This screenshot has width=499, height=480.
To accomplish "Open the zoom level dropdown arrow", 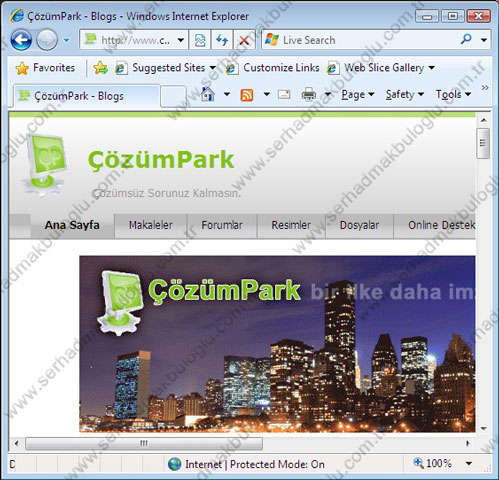I will point(469,463).
